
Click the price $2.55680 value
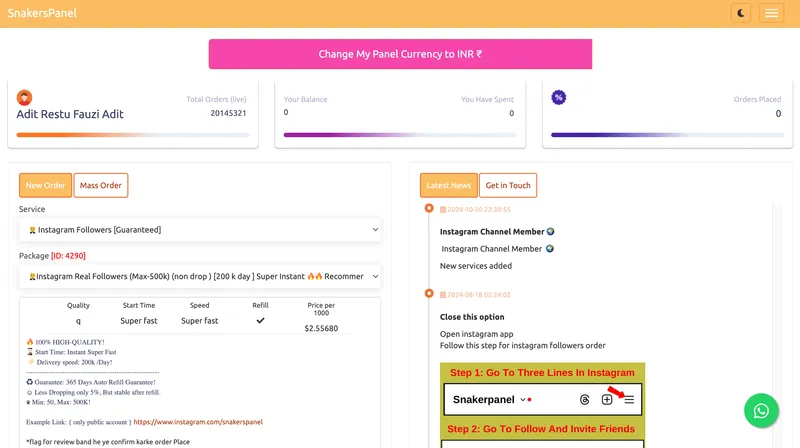point(321,328)
